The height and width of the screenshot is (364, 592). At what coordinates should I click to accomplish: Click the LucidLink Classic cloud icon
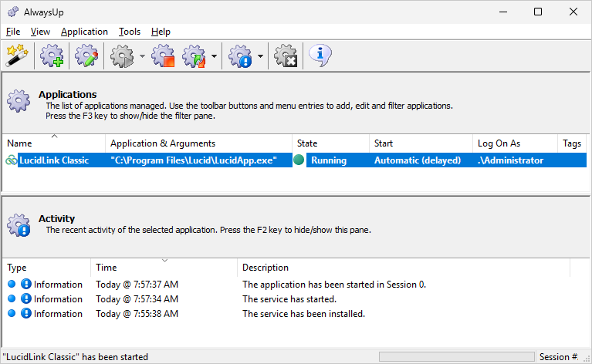(x=11, y=160)
